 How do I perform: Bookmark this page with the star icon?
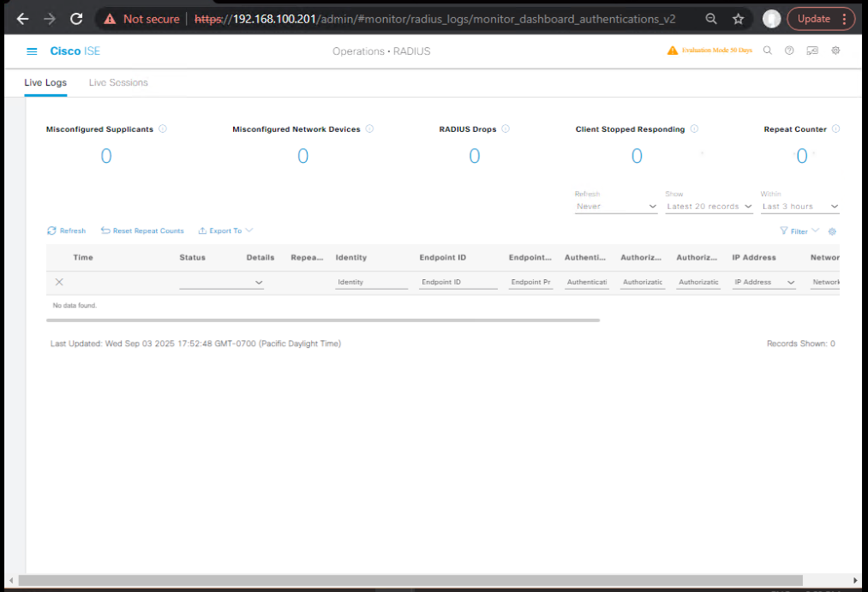[738, 18]
